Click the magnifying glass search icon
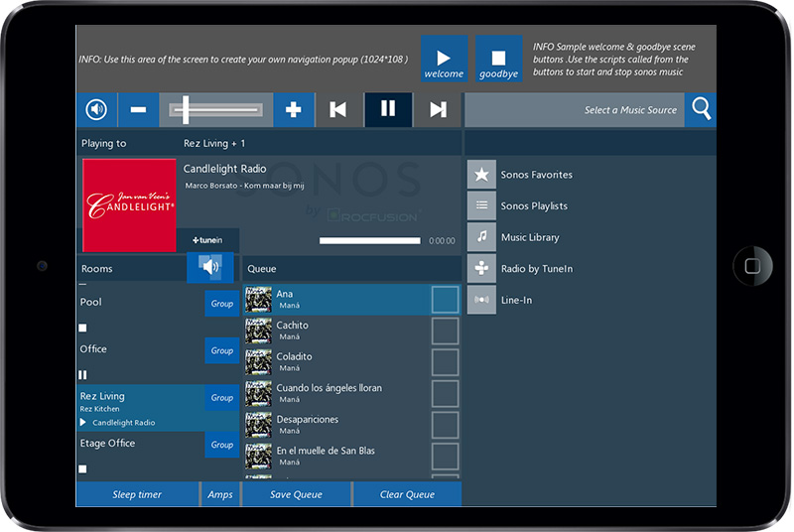This screenshot has height=532, width=794. (702, 110)
